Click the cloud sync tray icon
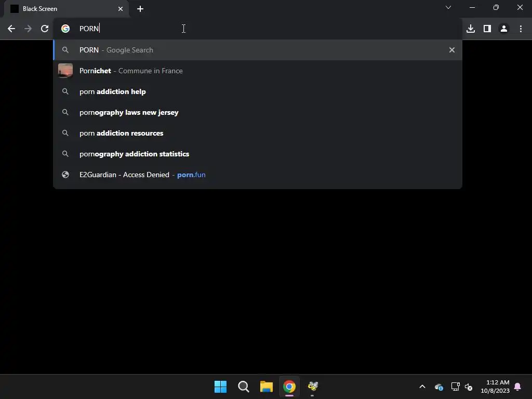Screen dimensions: 532x399 [x=438, y=387]
